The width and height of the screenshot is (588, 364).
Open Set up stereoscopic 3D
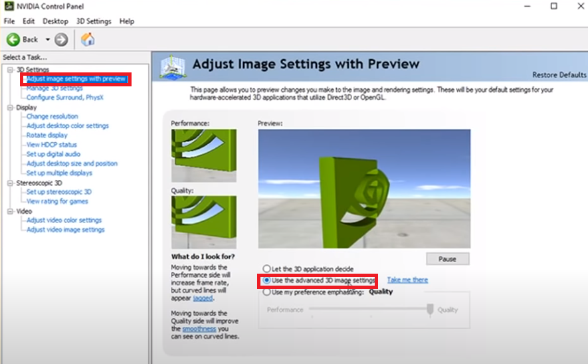point(59,192)
